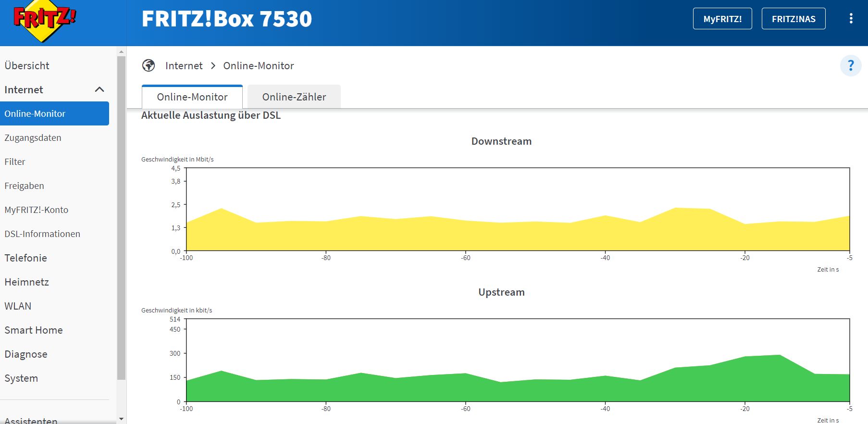The height and width of the screenshot is (424, 868).
Task: Open System menu
Action: (x=21, y=378)
